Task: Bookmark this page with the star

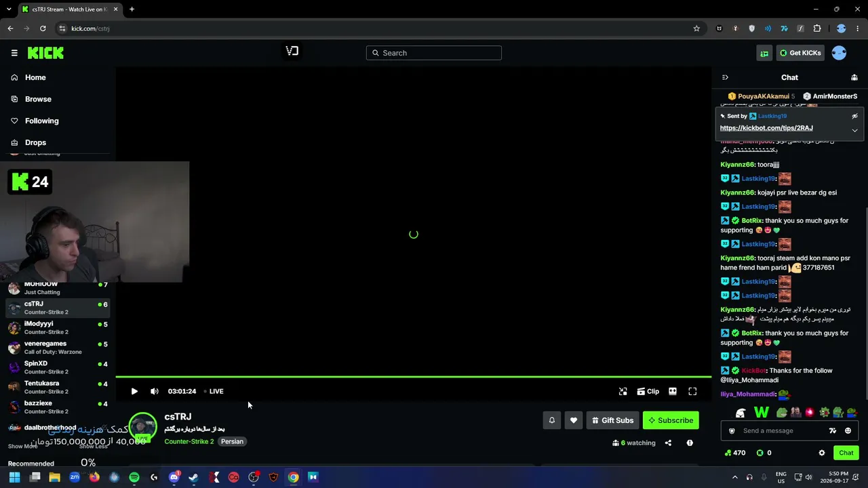Action: [696, 28]
